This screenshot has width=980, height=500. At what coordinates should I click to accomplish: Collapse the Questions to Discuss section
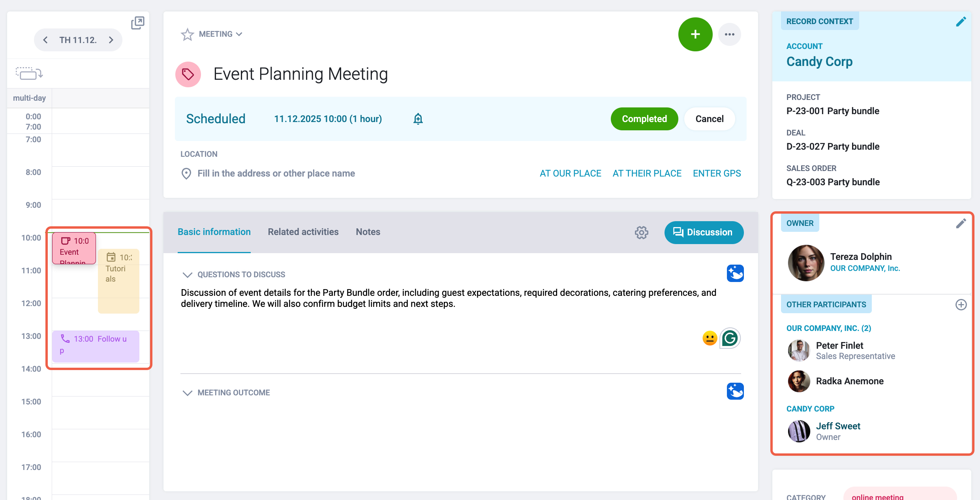[187, 274]
